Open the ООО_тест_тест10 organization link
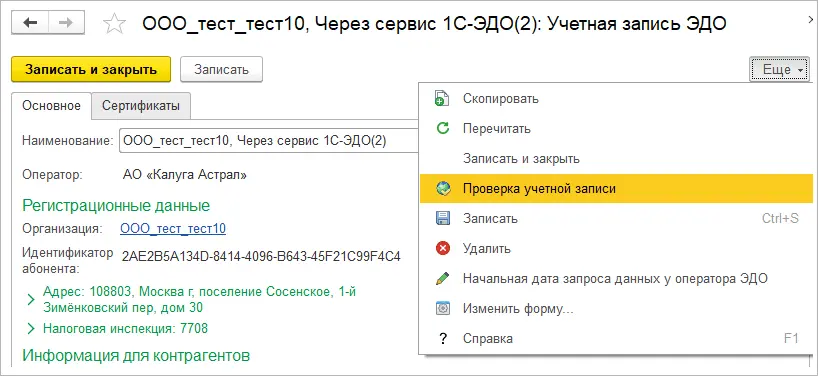This screenshot has height=376, width=818. (173, 229)
